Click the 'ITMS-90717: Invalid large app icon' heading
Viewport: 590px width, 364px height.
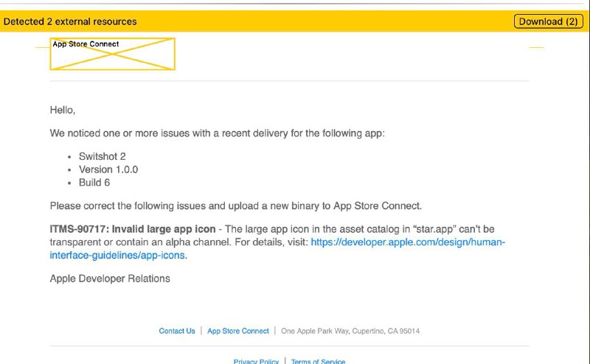click(133, 229)
